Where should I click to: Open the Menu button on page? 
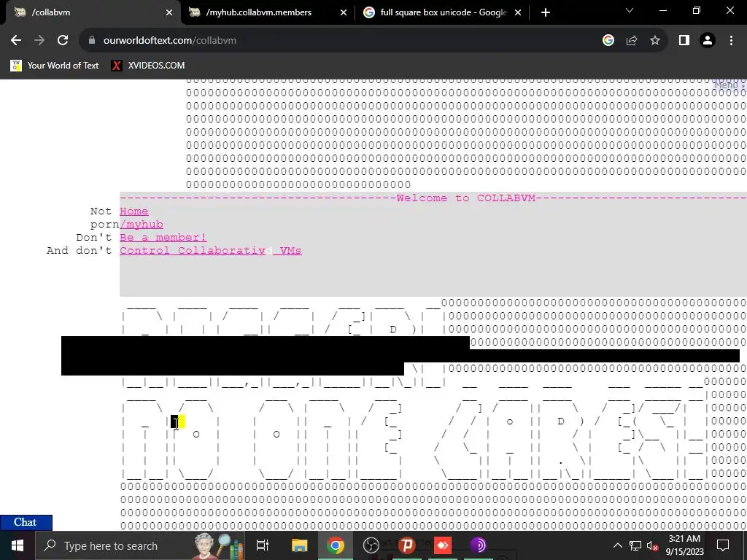pos(729,85)
